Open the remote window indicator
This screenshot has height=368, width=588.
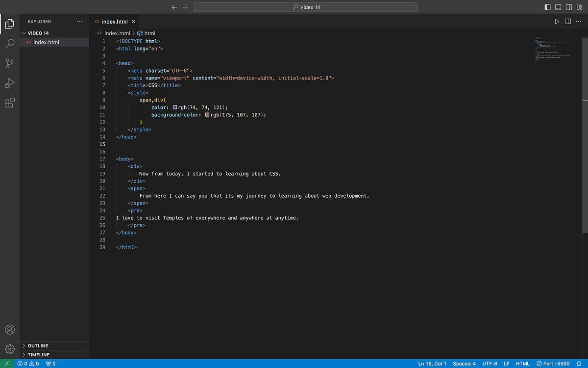(7, 364)
